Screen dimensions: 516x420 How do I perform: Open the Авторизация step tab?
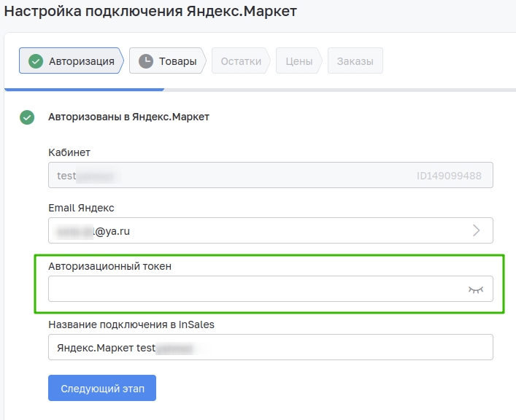[x=72, y=61]
